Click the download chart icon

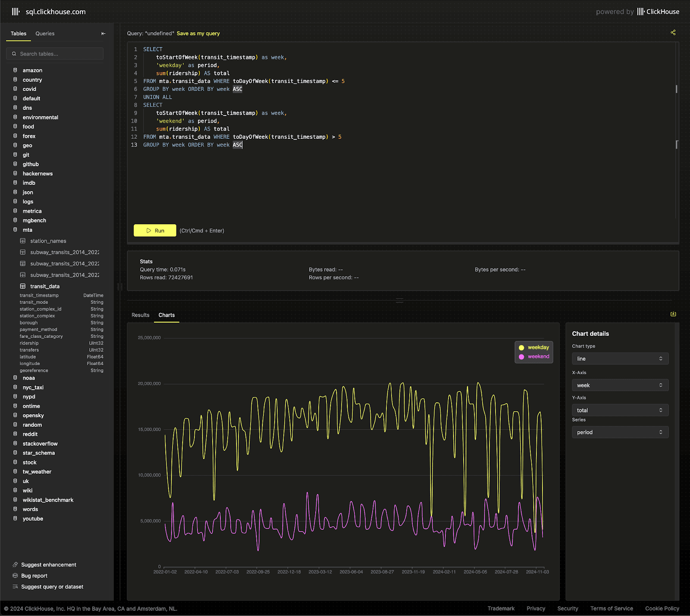pos(673,314)
